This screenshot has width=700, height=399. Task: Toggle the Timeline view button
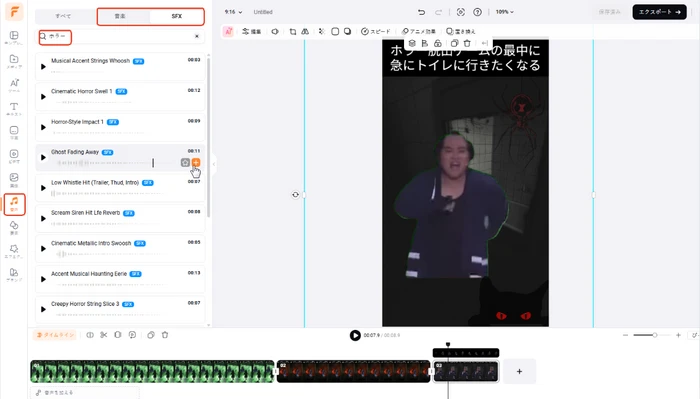(54, 335)
